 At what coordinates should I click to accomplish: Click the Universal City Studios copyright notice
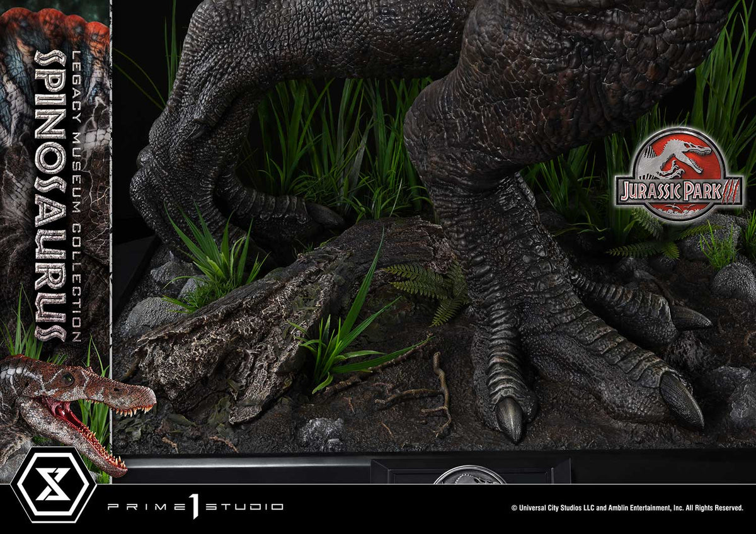(x=627, y=507)
